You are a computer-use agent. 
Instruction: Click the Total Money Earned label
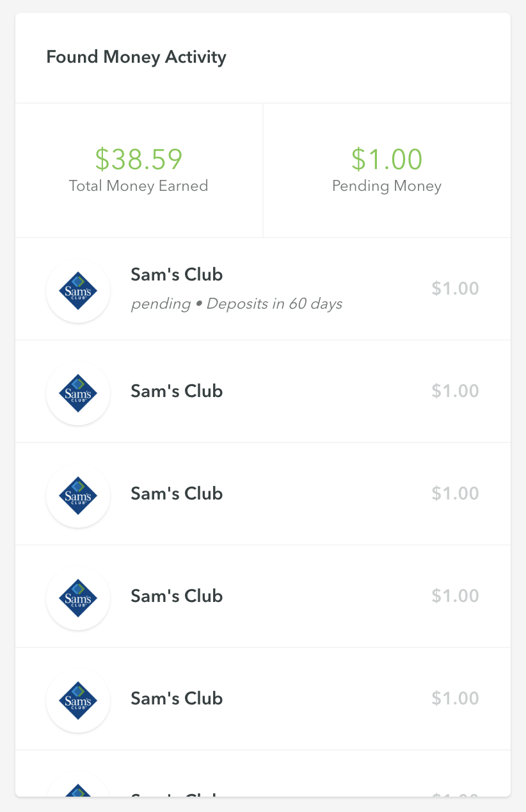[x=139, y=186]
